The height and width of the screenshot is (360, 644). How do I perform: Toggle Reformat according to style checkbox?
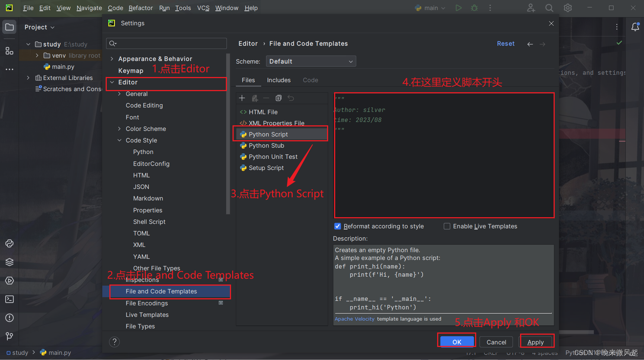click(337, 226)
